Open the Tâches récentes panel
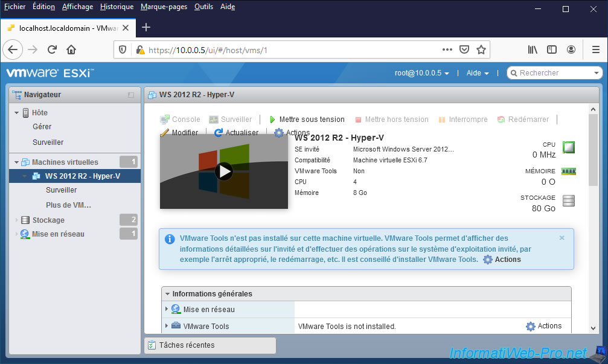The height and width of the screenshot is (364, 608). click(x=210, y=345)
